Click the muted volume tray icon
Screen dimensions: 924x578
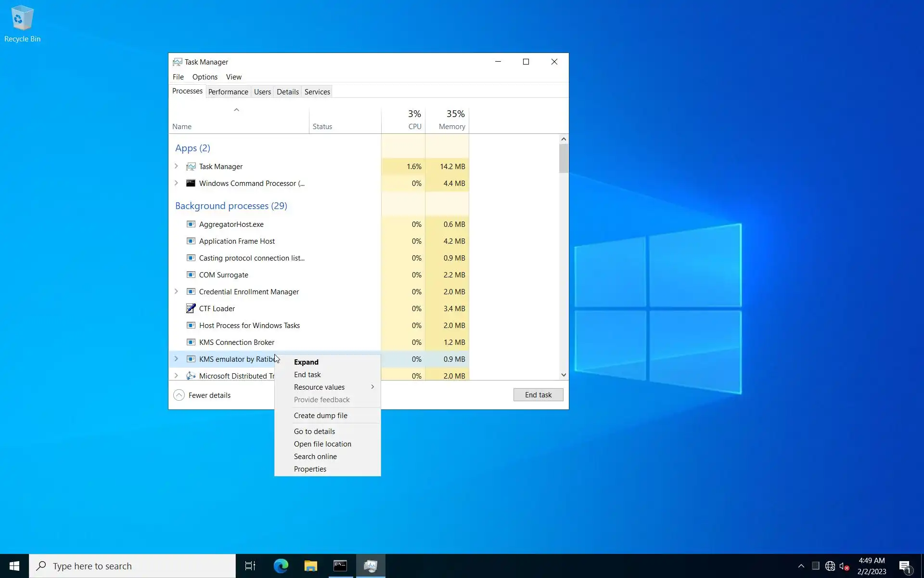click(844, 566)
